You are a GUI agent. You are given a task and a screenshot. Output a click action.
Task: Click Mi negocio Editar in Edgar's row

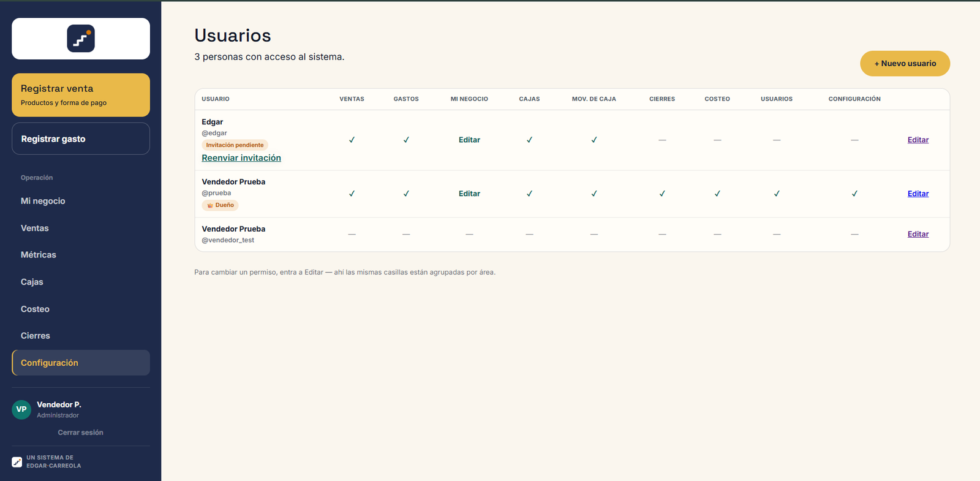tap(469, 140)
